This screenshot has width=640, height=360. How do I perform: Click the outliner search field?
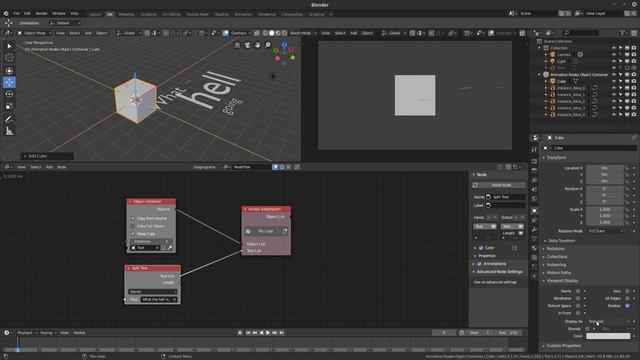[x=580, y=33]
